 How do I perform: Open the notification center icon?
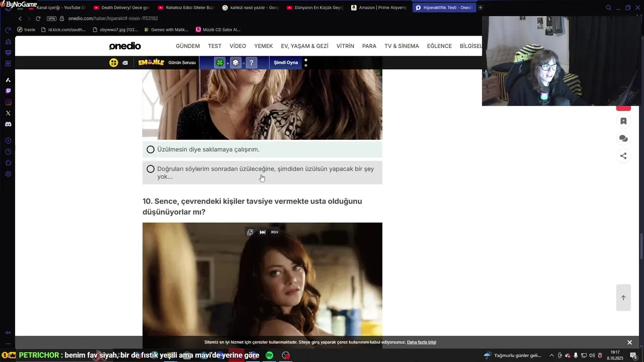[x=633, y=355]
